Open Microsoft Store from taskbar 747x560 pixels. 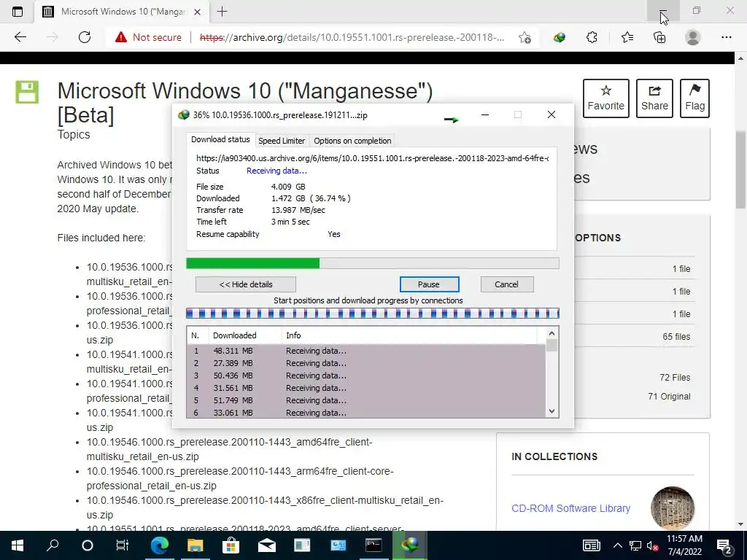click(231, 545)
